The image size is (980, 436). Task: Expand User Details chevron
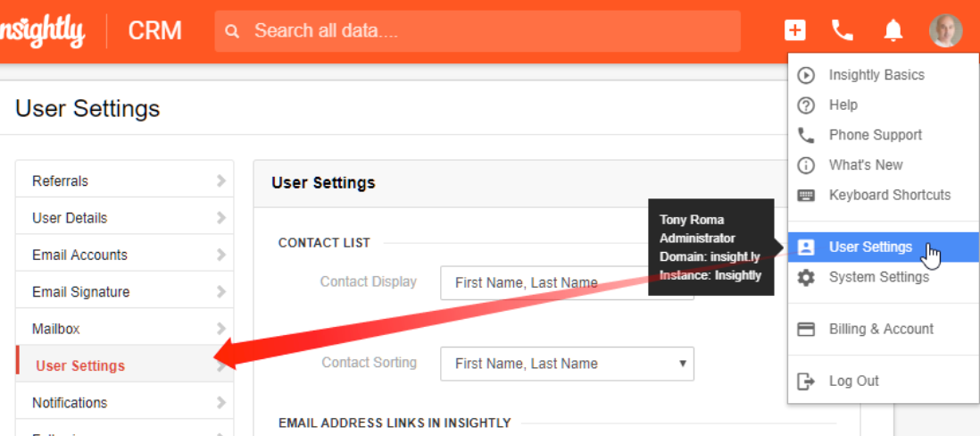pyautogui.click(x=220, y=218)
